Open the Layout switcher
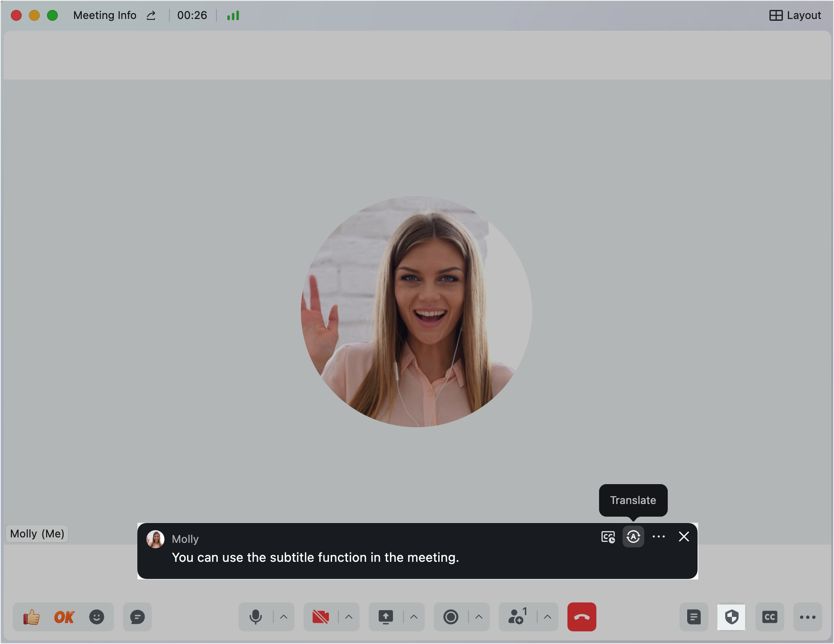This screenshot has width=834, height=644. [x=796, y=15]
